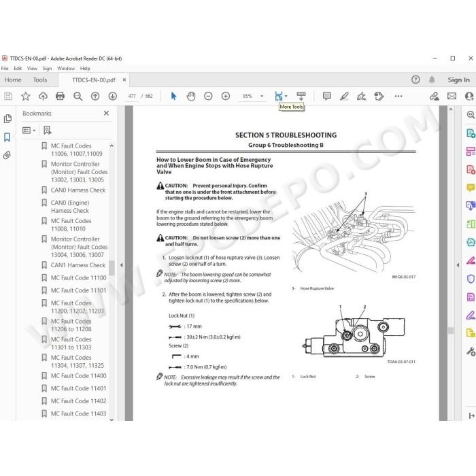
Task: Open the Sign menu
Action: (47, 69)
